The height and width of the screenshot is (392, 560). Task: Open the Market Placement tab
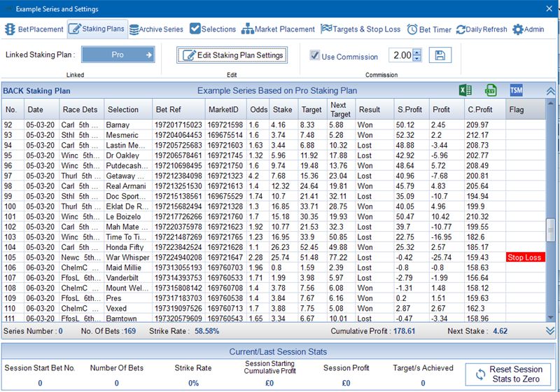click(x=278, y=29)
